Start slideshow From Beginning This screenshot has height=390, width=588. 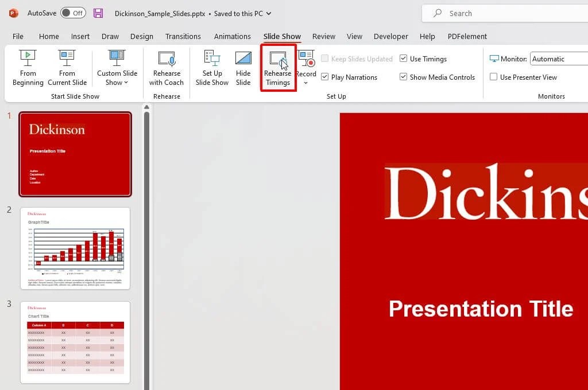(x=28, y=68)
